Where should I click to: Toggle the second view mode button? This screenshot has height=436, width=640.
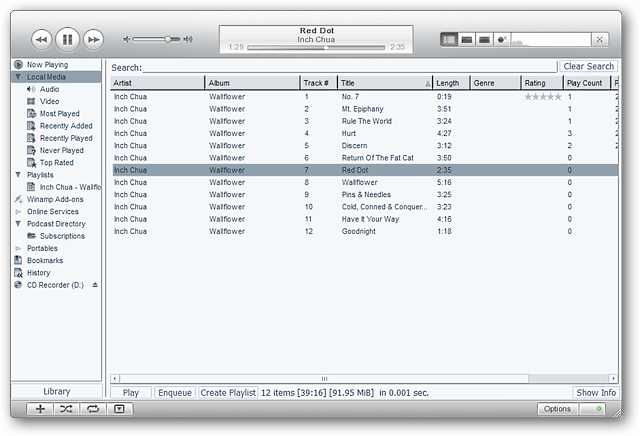pyautogui.click(x=467, y=40)
